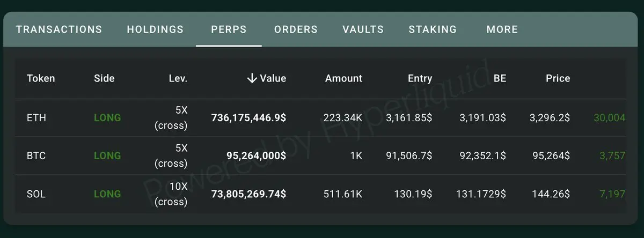Open the ETH token row
This screenshot has height=238, width=644.
point(36,118)
